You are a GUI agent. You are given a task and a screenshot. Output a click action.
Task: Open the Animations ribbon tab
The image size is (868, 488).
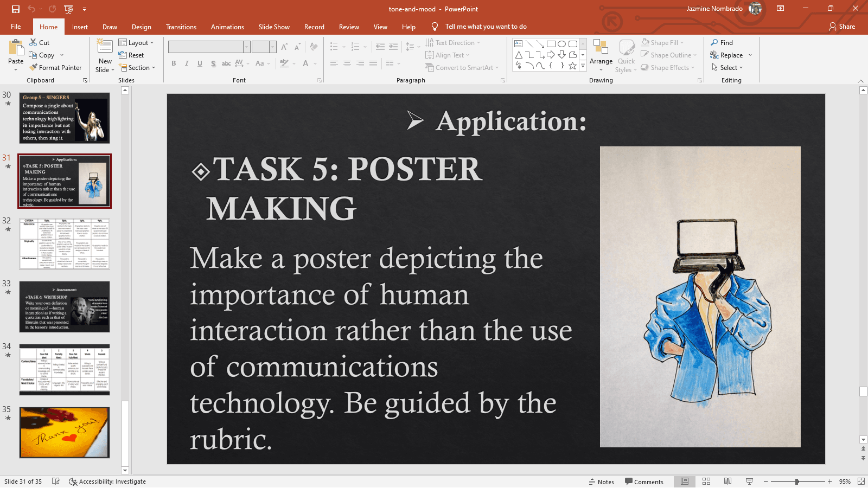(x=227, y=26)
